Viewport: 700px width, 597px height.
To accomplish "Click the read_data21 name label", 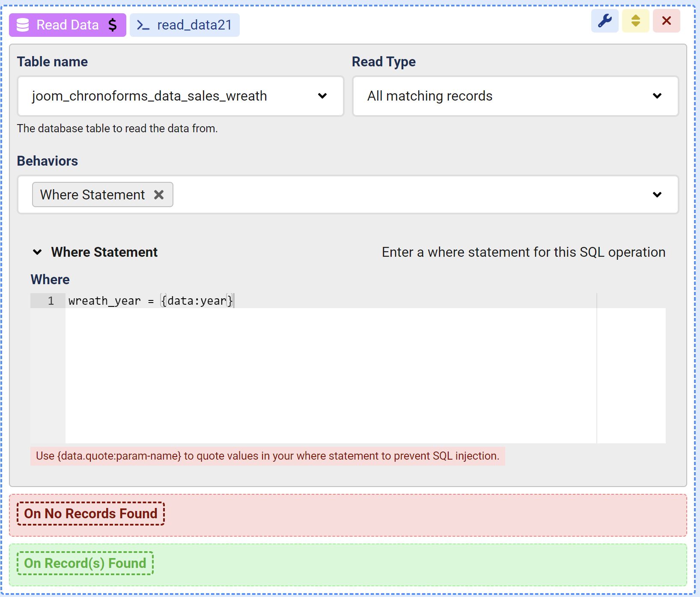I will 194,25.
